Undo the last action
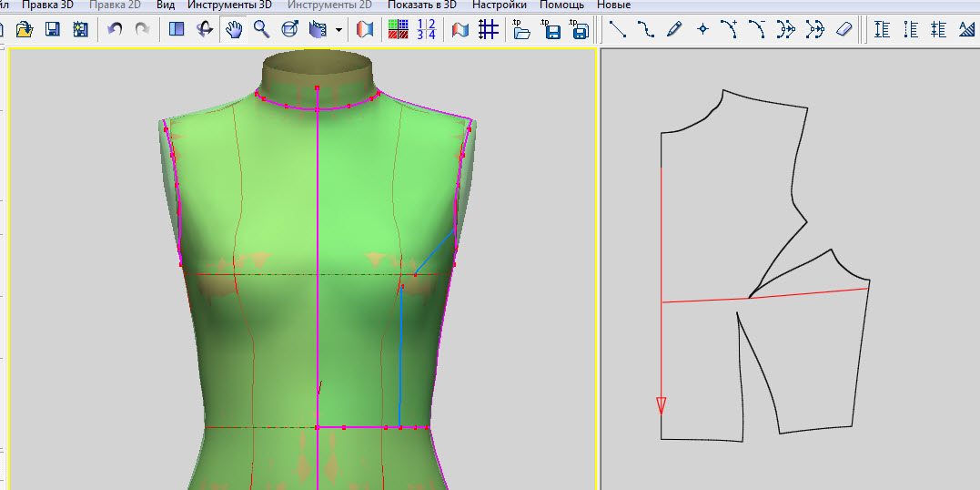 coord(115,29)
